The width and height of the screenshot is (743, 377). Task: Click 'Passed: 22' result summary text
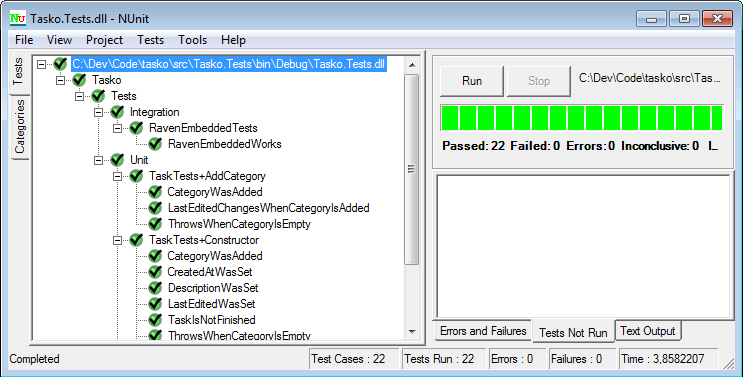[x=473, y=146]
